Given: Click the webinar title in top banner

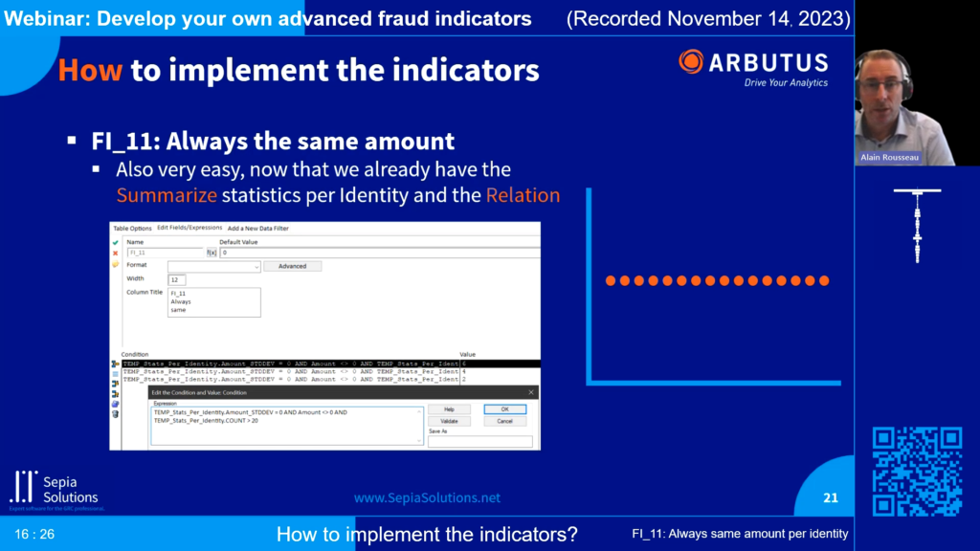Looking at the screenshot, I should click(268, 19).
